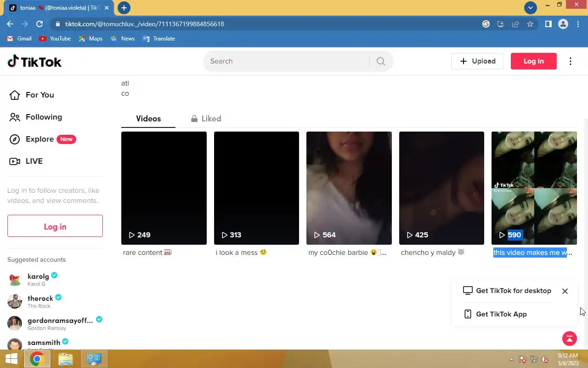Reload the page

pos(40,24)
